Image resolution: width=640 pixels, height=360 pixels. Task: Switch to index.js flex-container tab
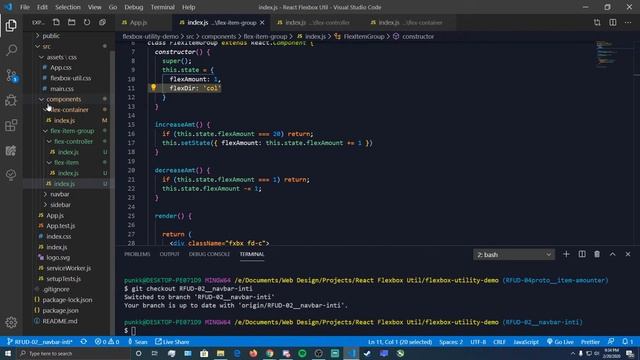410,22
